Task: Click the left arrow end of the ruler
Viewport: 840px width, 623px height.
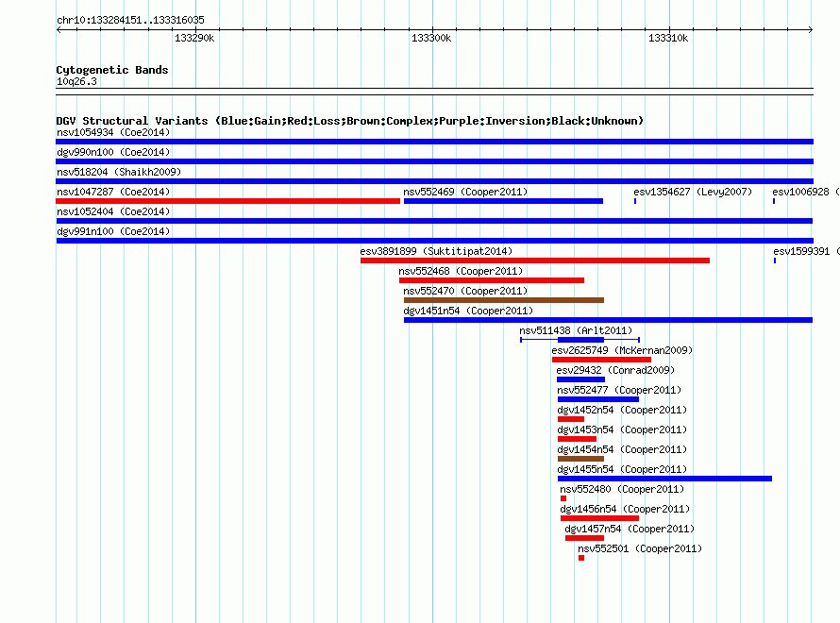Action: click(x=59, y=29)
